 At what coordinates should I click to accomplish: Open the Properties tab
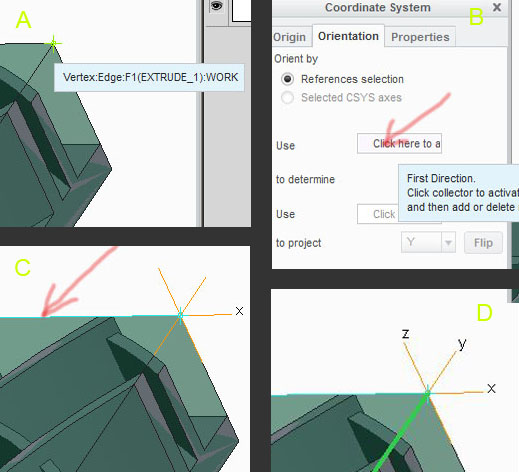pyautogui.click(x=420, y=37)
